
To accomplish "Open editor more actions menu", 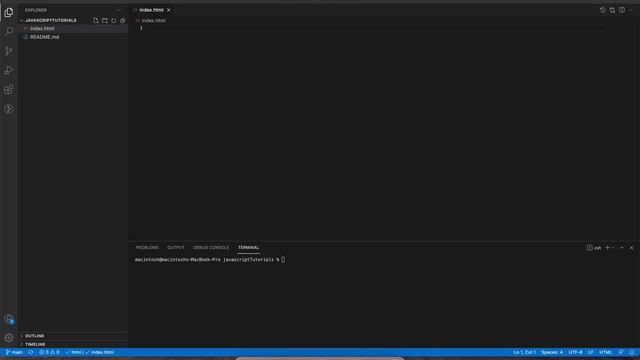I will (631, 10).
